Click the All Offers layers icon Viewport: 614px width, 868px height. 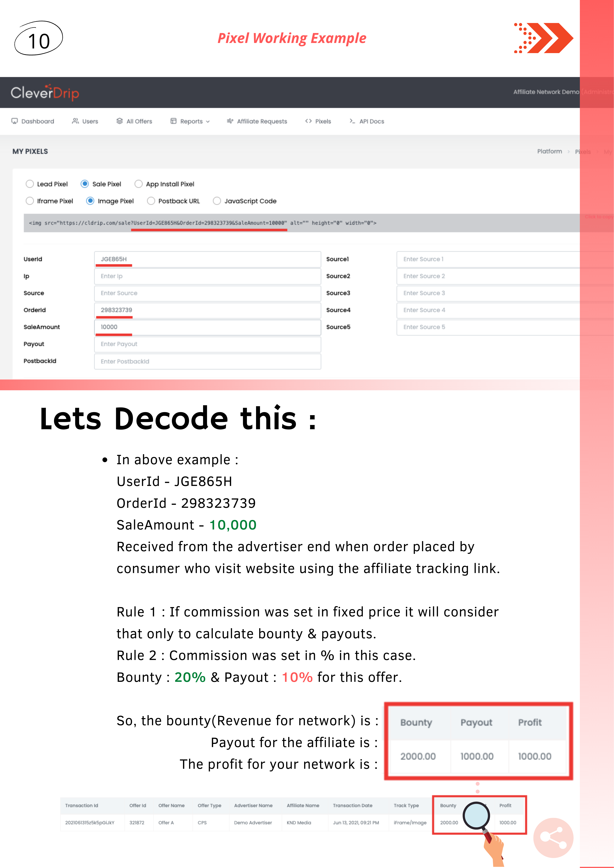(120, 121)
